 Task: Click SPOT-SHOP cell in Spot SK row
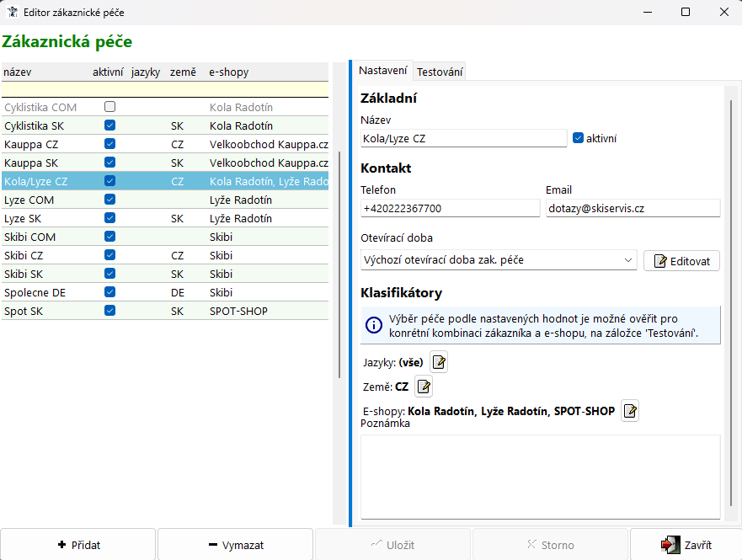[x=238, y=312]
